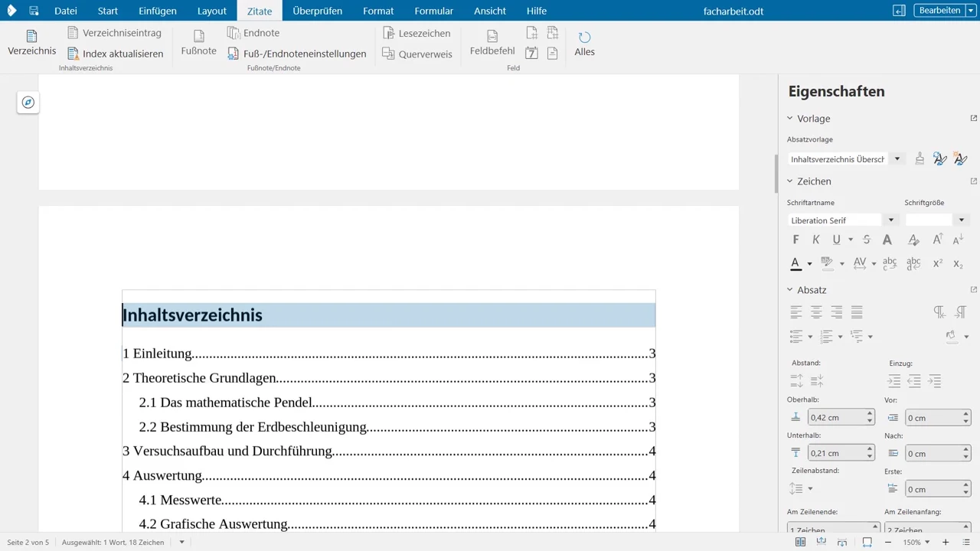Screen dimensions: 980x551
Task: Center-align the paragraph
Action: click(816, 312)
